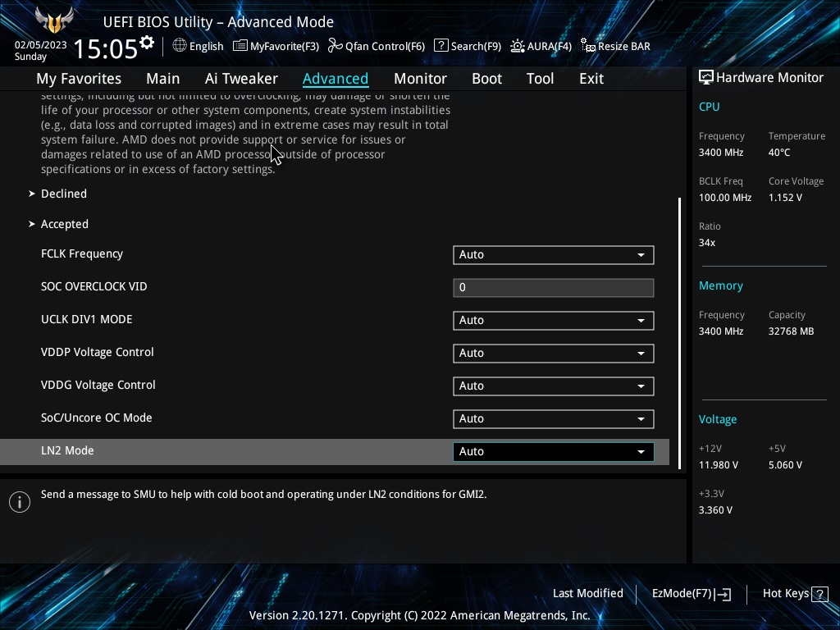Select the FCLK Frequency label
The image size is (840, 630).
click(82, 254)
